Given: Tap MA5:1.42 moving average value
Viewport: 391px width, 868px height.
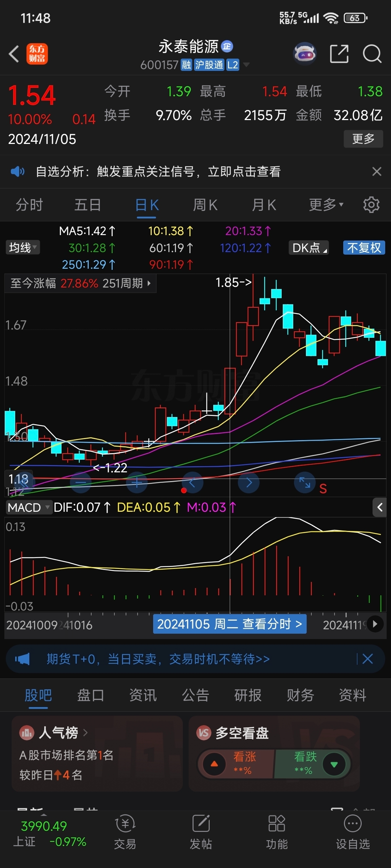Looking at the screenshot, I should click(87, 231).
